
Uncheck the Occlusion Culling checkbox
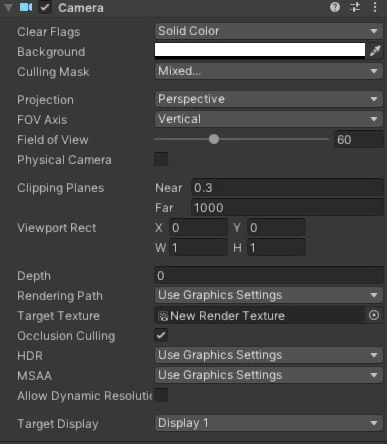(161, 335)
